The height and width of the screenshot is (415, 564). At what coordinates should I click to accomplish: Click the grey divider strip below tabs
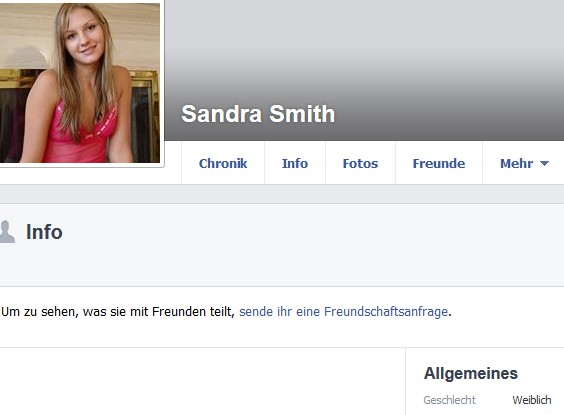pos(282,194)
